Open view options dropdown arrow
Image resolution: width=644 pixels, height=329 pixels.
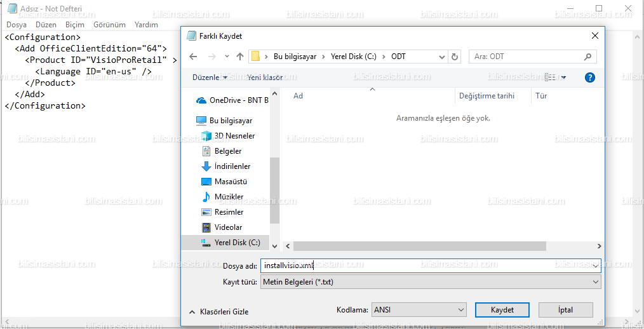564,77
